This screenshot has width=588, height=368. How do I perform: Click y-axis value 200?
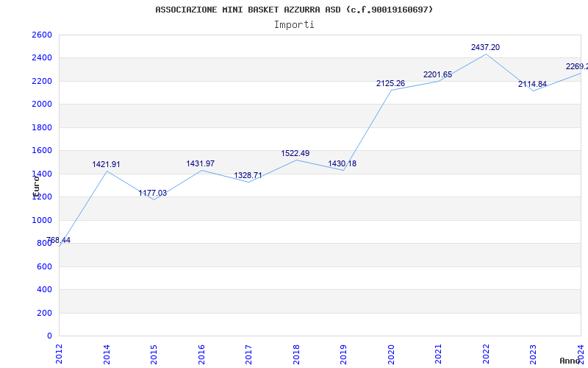(44, 313)
